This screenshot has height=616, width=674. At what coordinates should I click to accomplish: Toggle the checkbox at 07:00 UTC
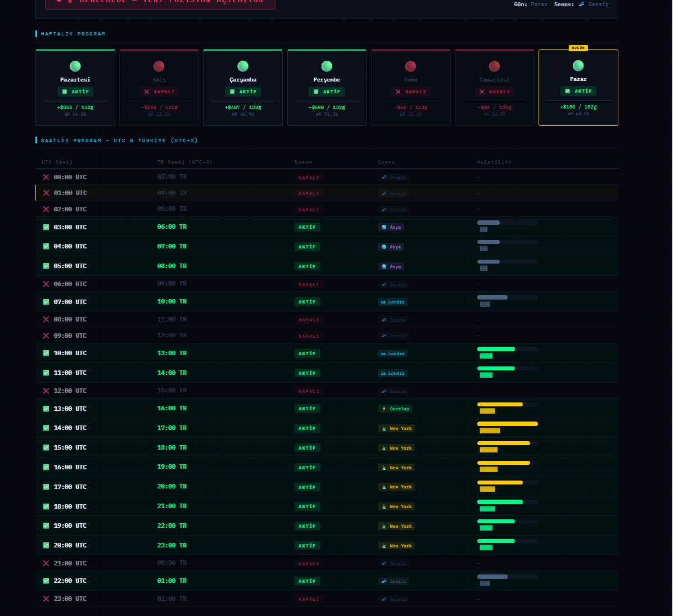tap(46, 302)
